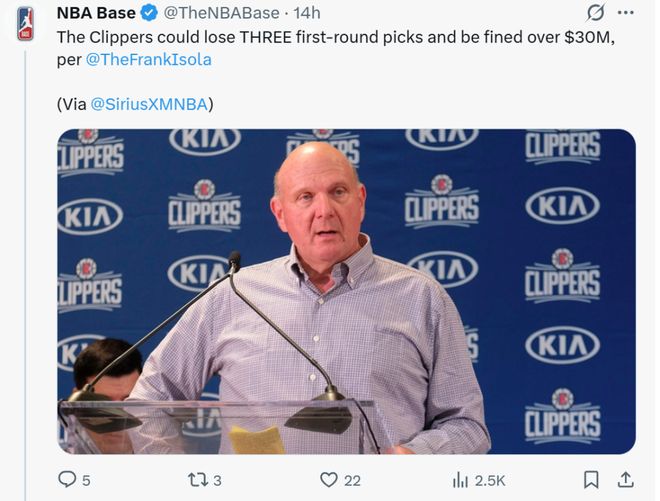Open the NBA Base profile avatar
Screen dimensions: 660x501
24,23
